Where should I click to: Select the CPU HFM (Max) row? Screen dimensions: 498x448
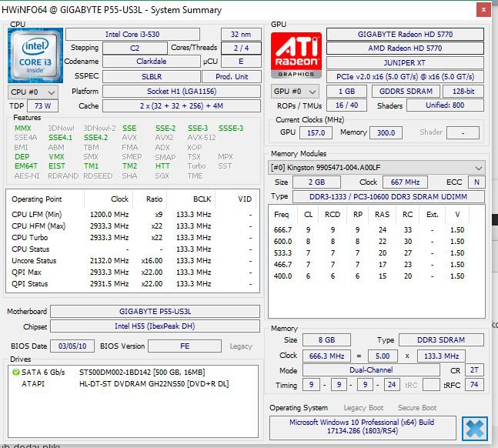(132, 226)
